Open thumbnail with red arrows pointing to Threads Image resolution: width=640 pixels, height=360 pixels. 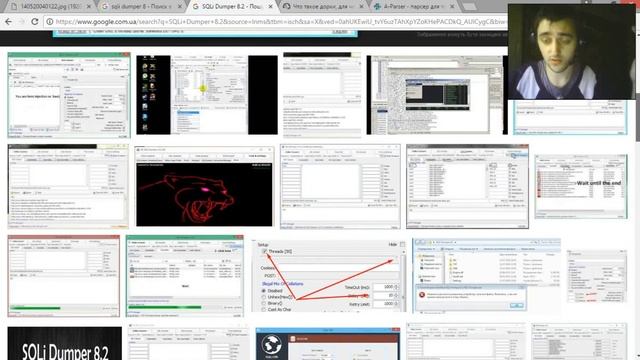(329, 275)
